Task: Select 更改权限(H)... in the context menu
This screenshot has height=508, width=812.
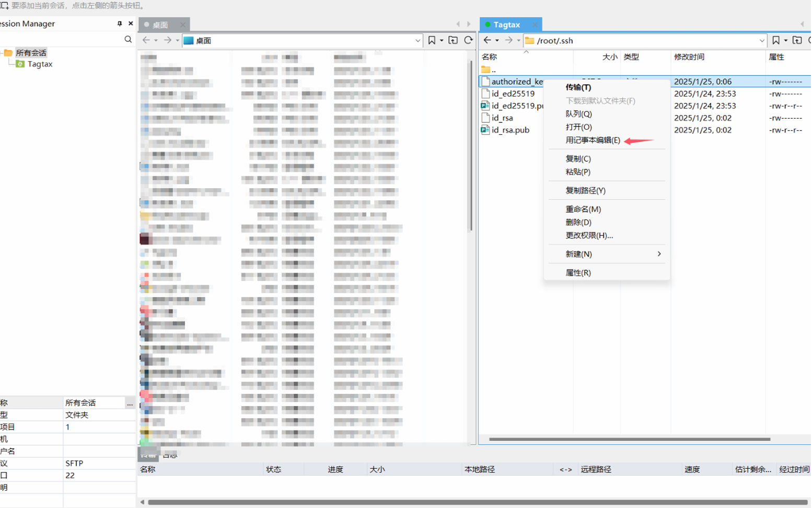Action: pyautogui.click(x=589, y=235)
